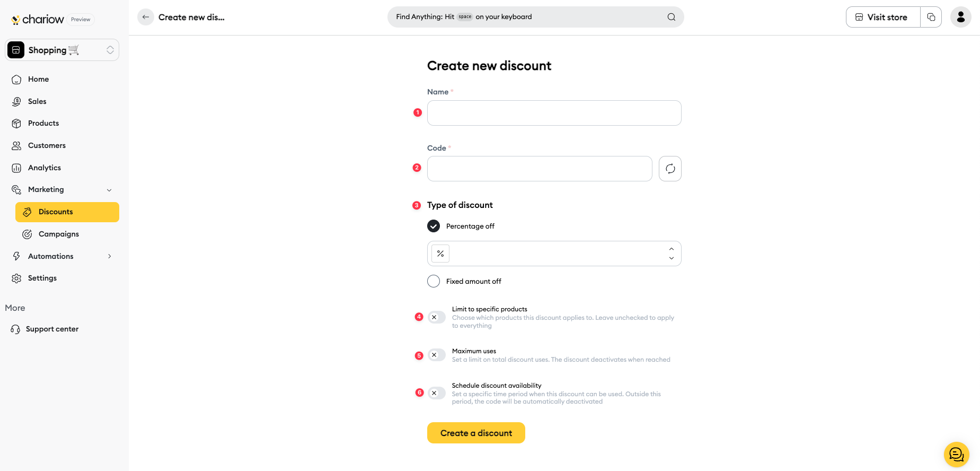Viewport: 980px width, 471px height.
Task: Increase percentage using stepper up arrow
Action: (671, 249)
